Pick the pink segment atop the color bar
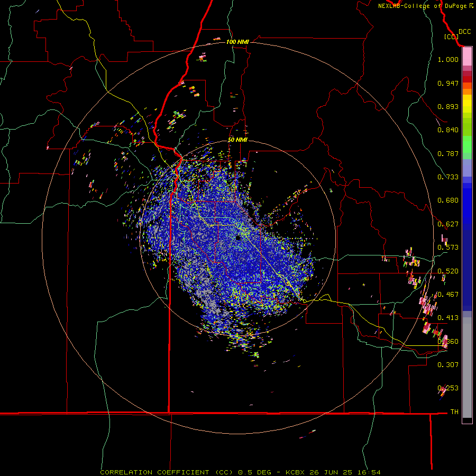 pyautogui.click(x=467, y=57)
